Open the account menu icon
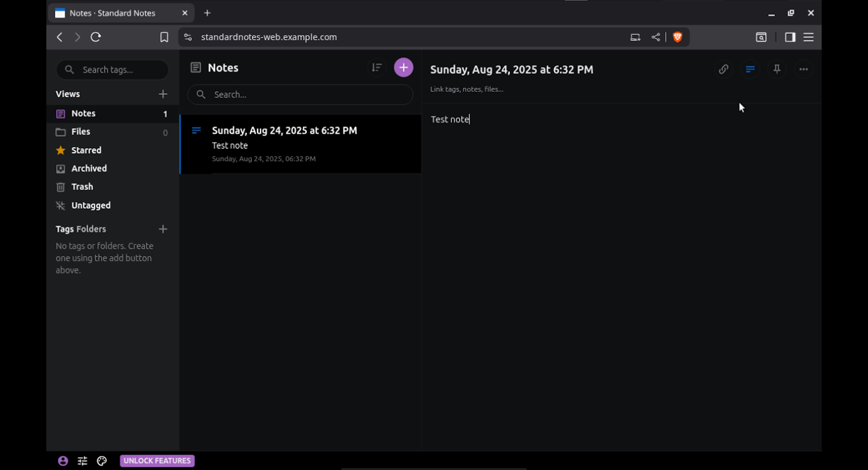This screenshot has width=868, height=470. 63,461
